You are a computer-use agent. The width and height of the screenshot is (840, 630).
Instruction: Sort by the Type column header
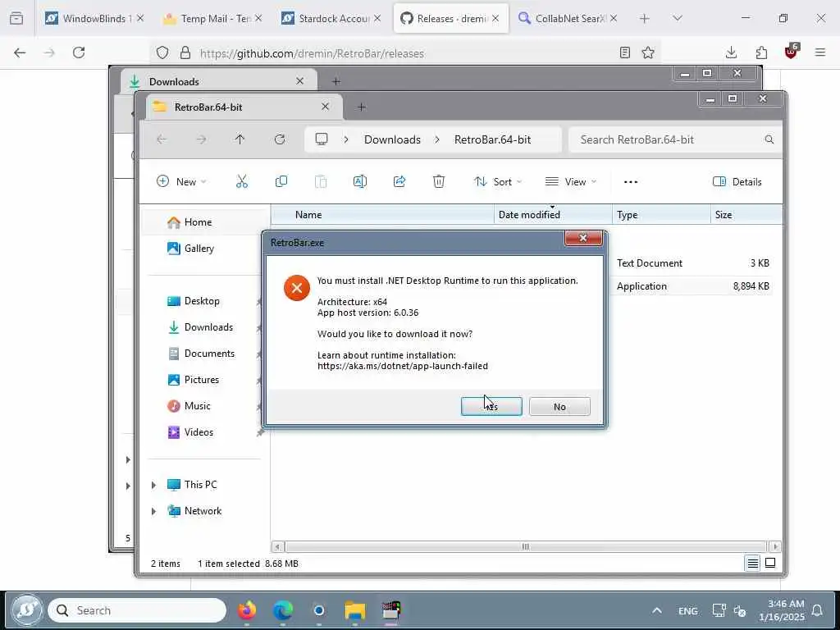coord(662,214)
